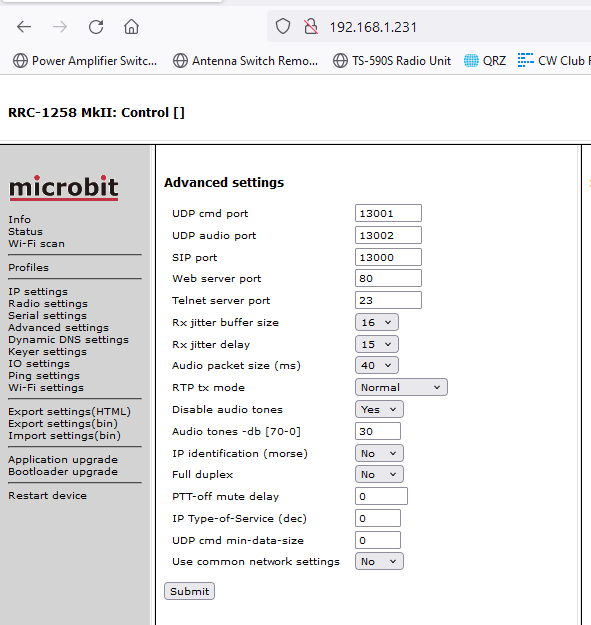This screenshot has height=625, width=591.
Task: Open the Application upgrade page
Action: coord(63,460)
